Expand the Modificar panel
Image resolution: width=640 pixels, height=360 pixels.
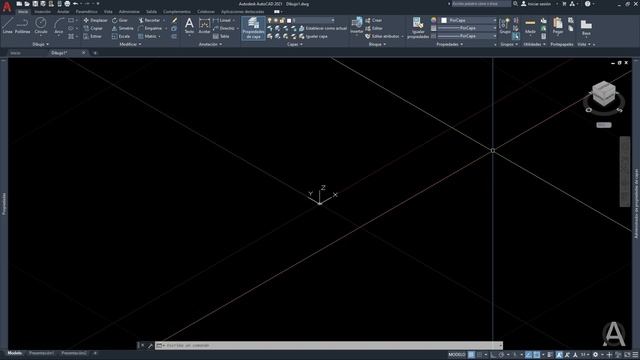click(130, 44)
